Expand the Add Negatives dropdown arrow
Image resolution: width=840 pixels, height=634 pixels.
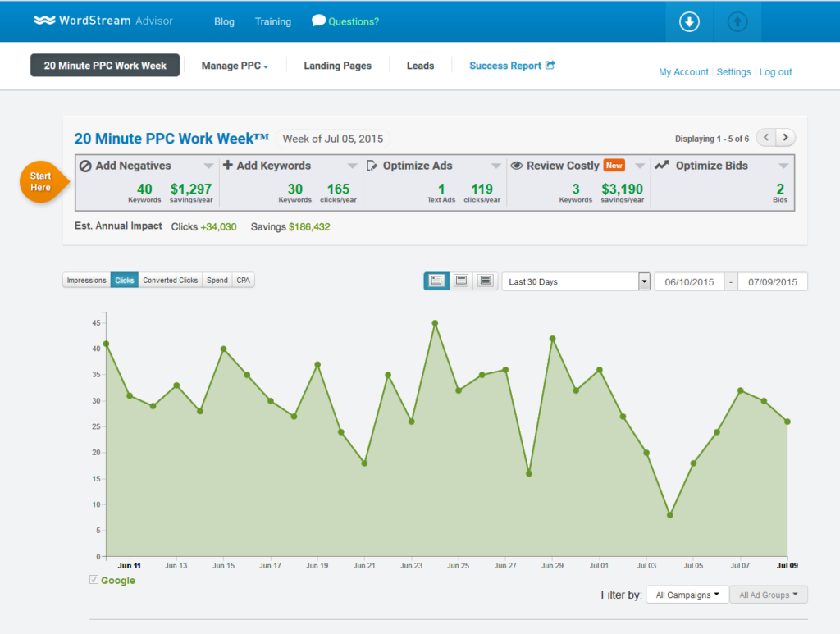pos(208,166)
